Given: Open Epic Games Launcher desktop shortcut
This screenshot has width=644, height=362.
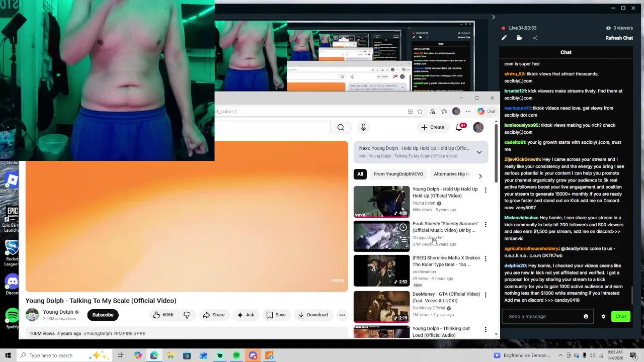Looking at the screenshot, I should click(x=11, y=219).
